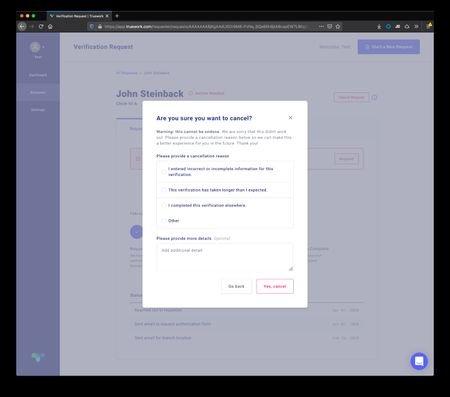Click the Pocket save icon in address bar
The width and height of the screenshot is (450, 397).
329,26
